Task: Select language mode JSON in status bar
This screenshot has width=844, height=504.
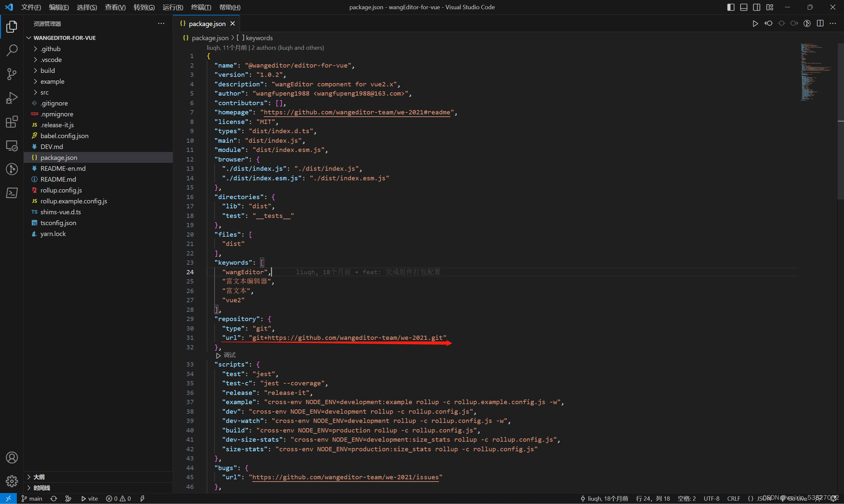Action: coord(759,498)
